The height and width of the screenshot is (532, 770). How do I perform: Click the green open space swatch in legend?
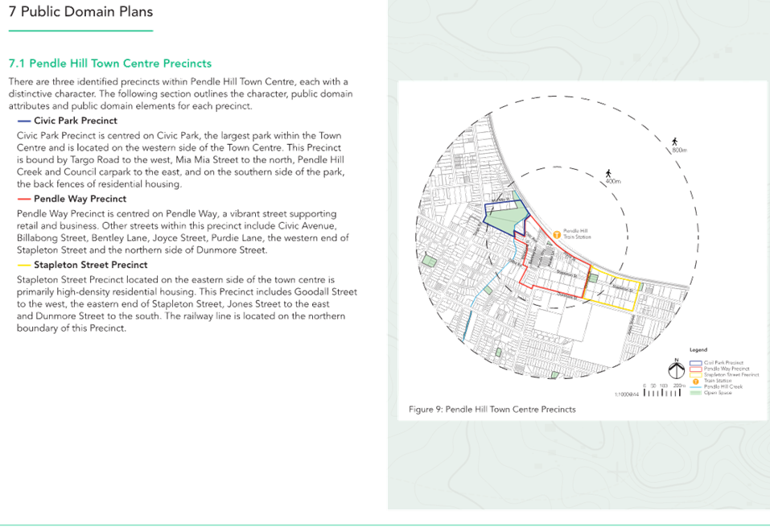(695, 393)
